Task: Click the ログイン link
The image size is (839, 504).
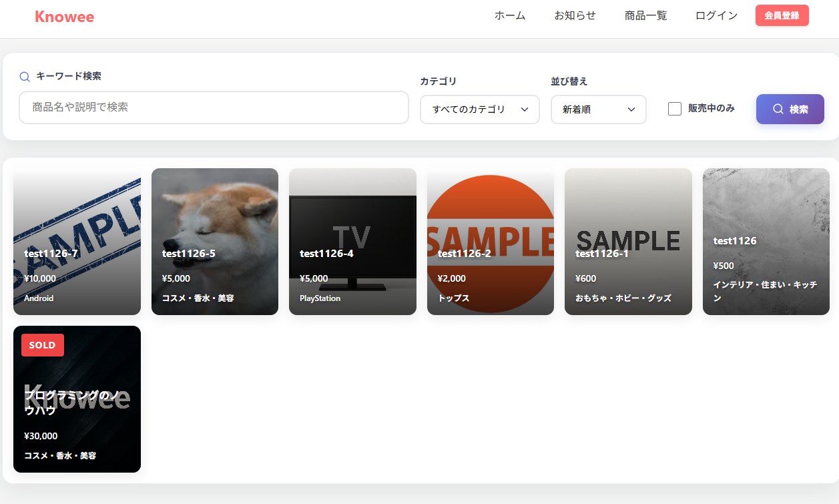Action: [716, 15]
